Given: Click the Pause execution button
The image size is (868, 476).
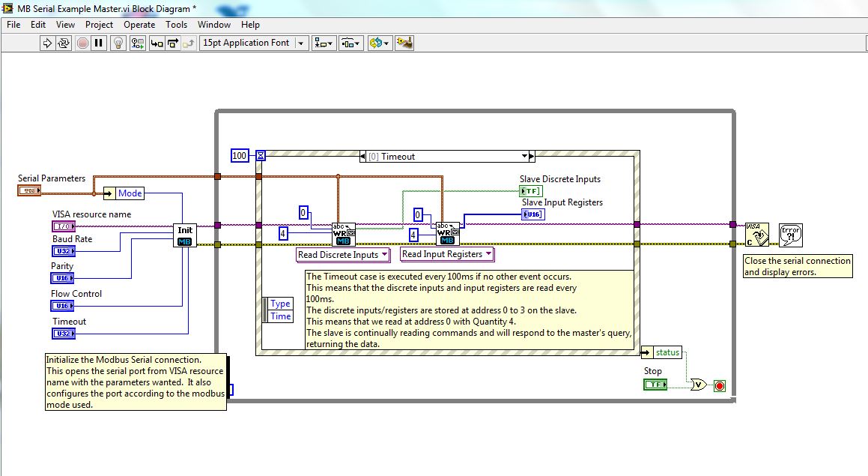Looking at the screenshot, I should point(99,43).
